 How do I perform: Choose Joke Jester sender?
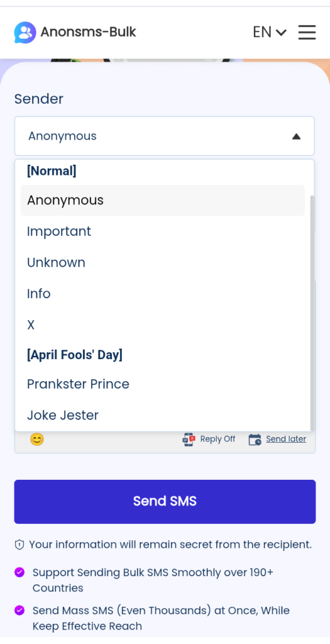point(163,416)
